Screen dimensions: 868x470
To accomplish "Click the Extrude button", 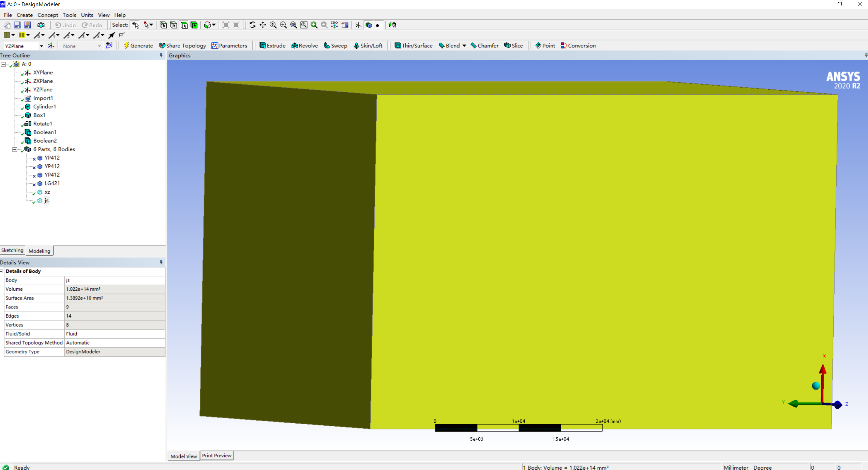I will coord(272,46).
